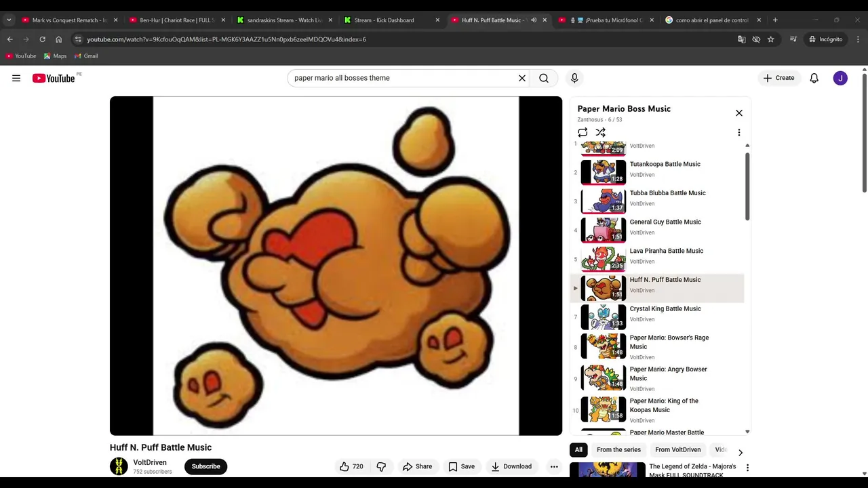Like the video with thumbs up

pyautogui.click(x=351, y=466)
